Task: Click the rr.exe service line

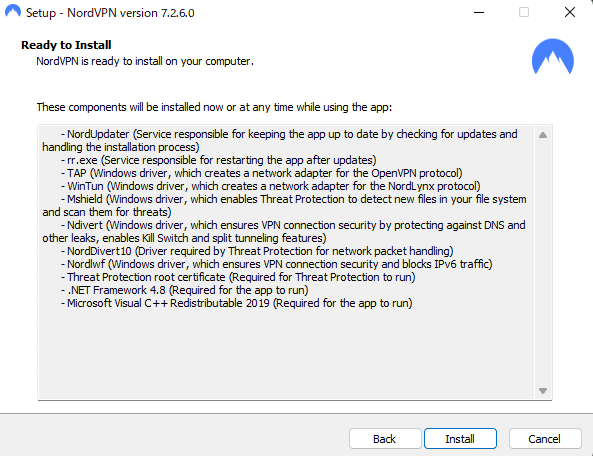Action: tap(219, 160)
